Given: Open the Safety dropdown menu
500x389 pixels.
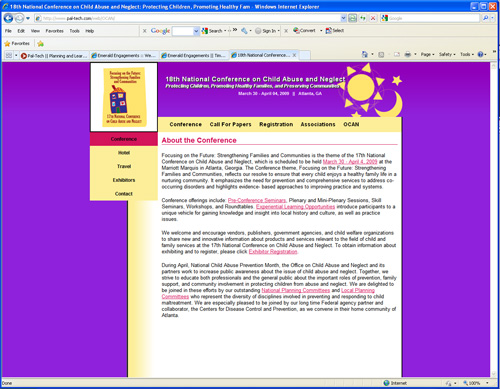Looking at the screenshot, I should (x=447, y=54).
